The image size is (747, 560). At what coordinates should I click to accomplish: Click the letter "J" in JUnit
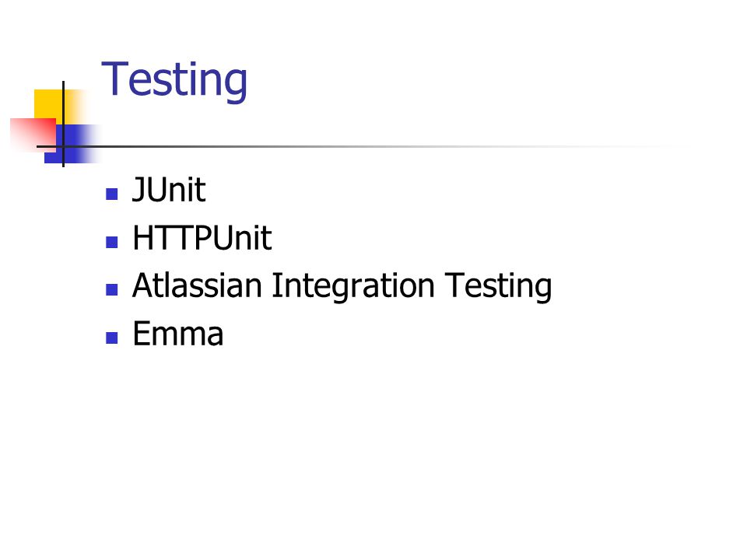[139, 190]
